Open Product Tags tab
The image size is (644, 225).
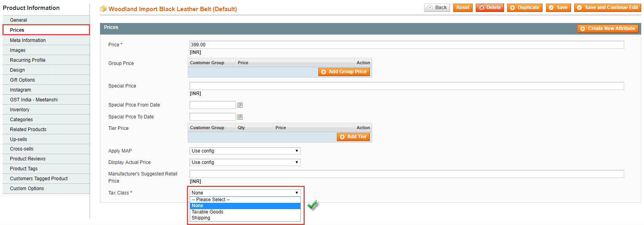point(46,169)
